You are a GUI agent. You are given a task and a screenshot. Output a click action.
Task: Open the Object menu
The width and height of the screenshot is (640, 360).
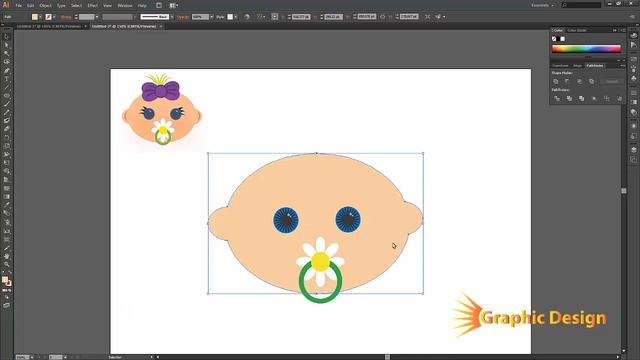point(45,6)
